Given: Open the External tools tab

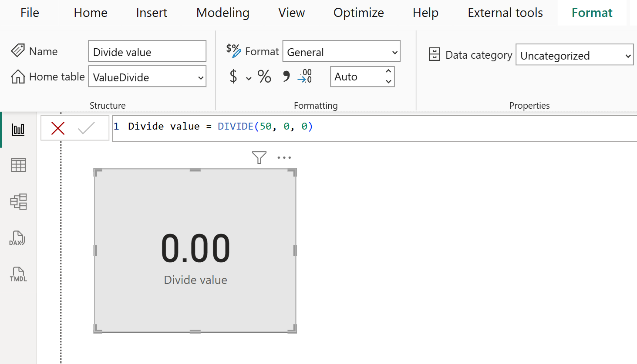Looking at the screenshot, I should pyautogui.click(x=505, y=13).
